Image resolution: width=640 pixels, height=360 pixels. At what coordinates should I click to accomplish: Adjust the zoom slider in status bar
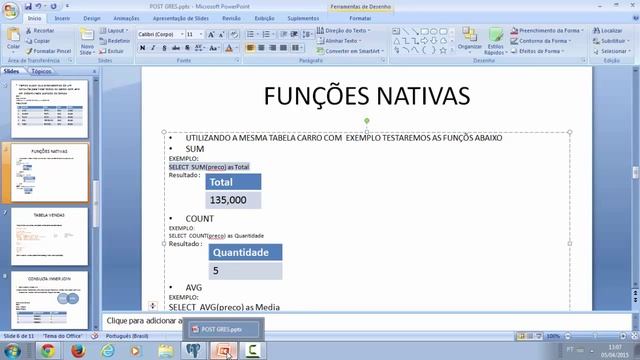click(595, 336)
